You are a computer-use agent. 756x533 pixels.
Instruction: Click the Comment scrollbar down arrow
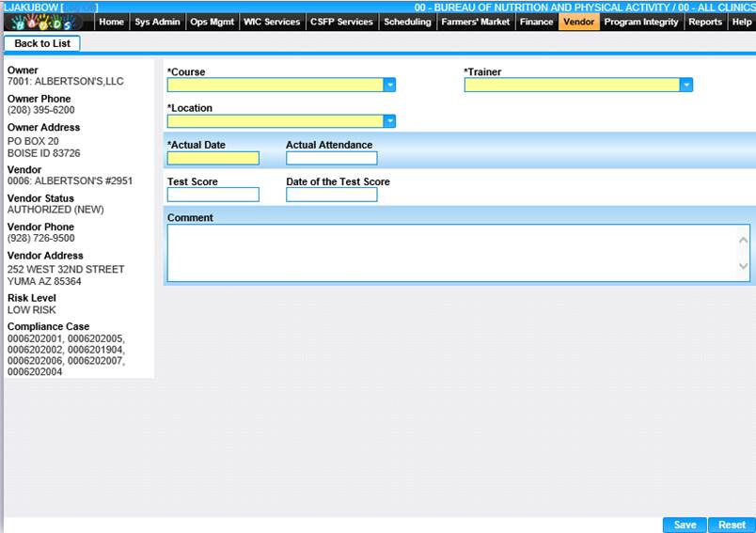[x=744, y=266]
